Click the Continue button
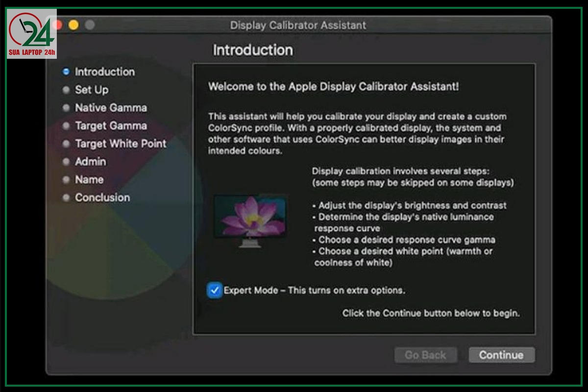This screenshot has width=588, height=392. (501, 355)
